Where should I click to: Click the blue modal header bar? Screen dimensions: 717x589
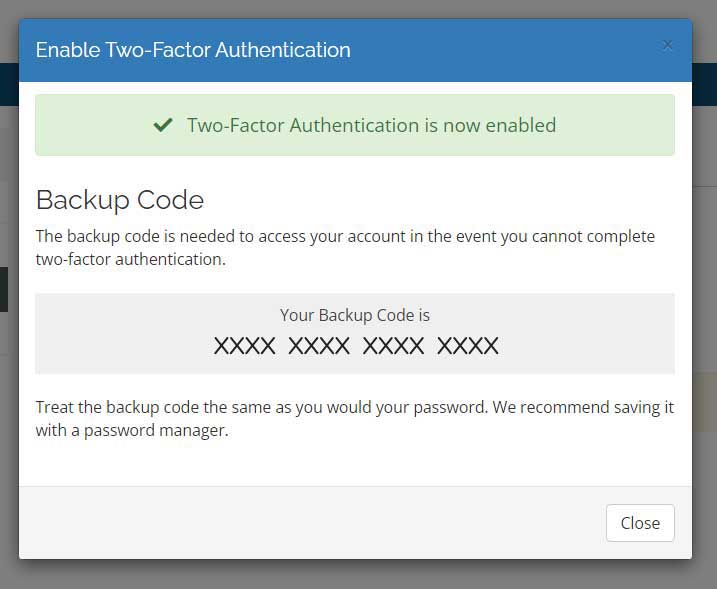click(355, 50)
